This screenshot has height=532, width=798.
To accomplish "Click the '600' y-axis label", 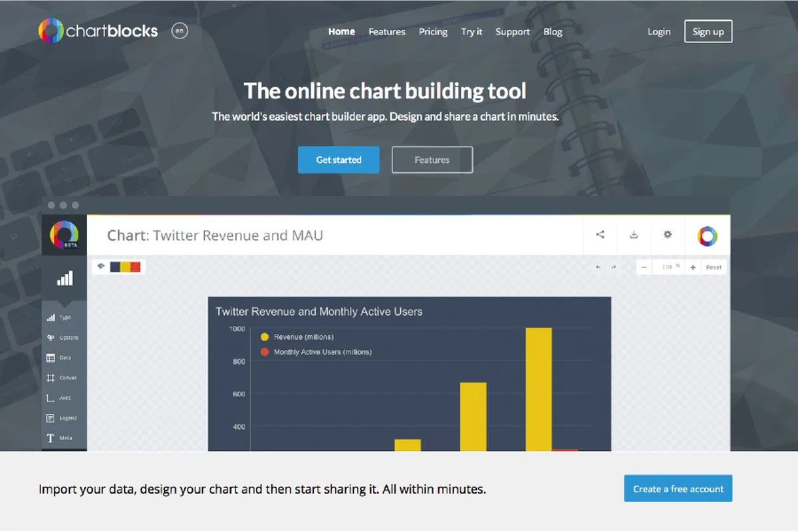I will [239, 394].
